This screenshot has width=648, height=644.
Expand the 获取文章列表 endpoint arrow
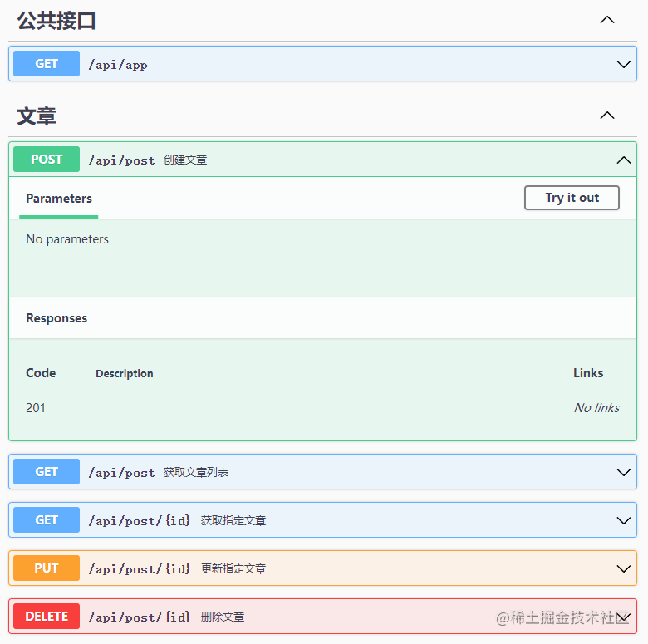[x=624, y=472]
